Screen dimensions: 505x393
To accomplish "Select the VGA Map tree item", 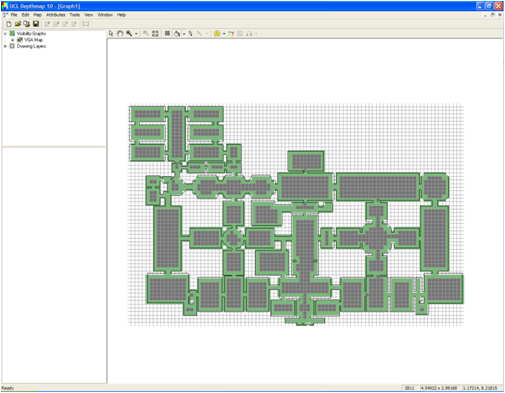I will click(33, 40).
